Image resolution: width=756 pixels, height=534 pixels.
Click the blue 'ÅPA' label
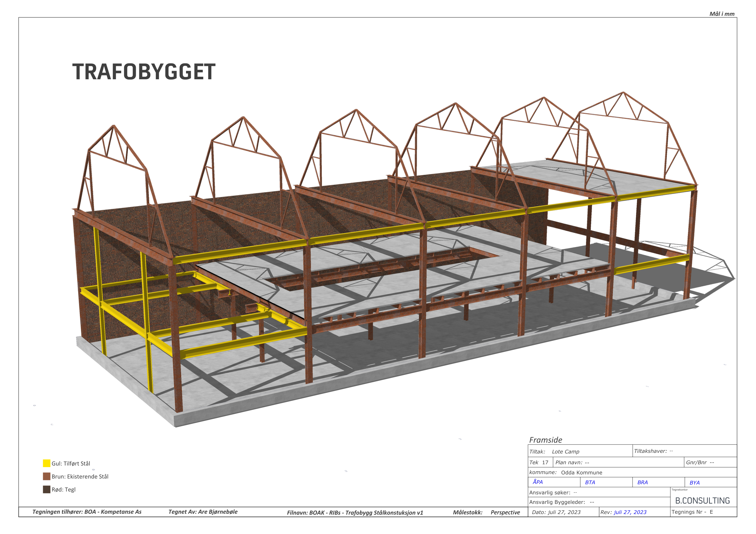537,482
